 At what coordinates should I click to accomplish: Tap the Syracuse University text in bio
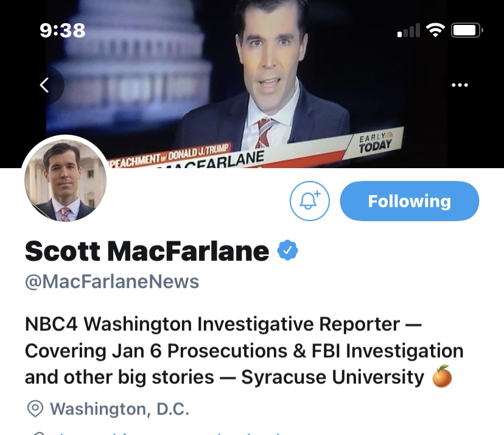pyautogui.click(x=332, y=377)
